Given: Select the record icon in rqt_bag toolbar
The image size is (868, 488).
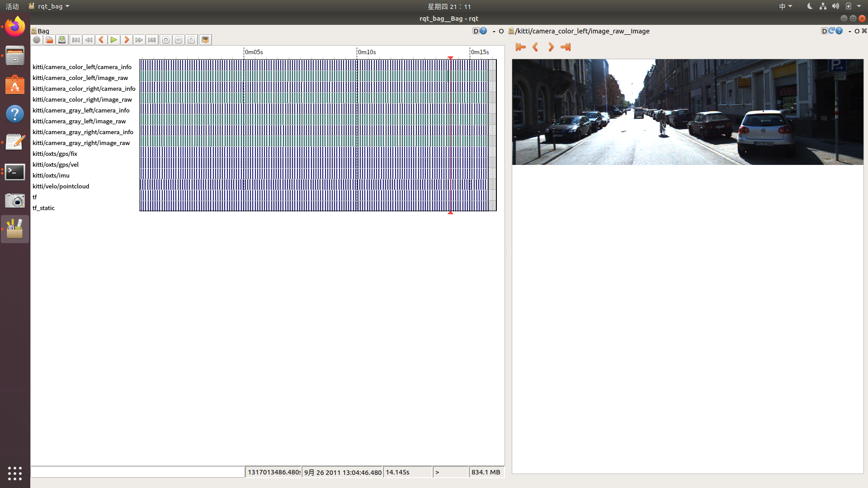Looking at the screenshot, I should [x=37, y=40].
